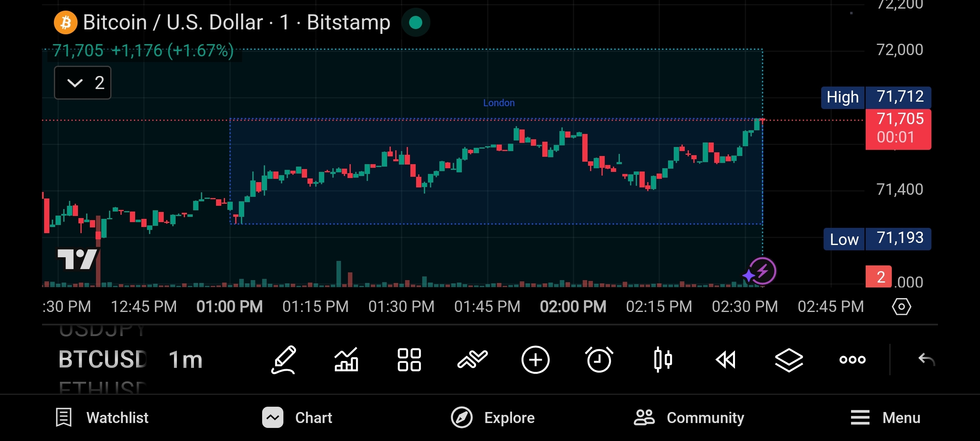Open the four-square layout grid

point(409,360)
